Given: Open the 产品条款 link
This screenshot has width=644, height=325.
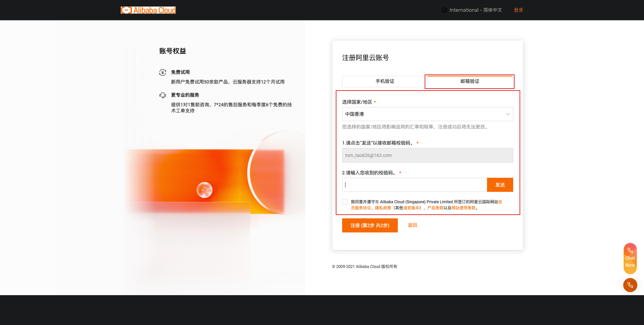Looking at the screenshot, I should tap(435, 208).
